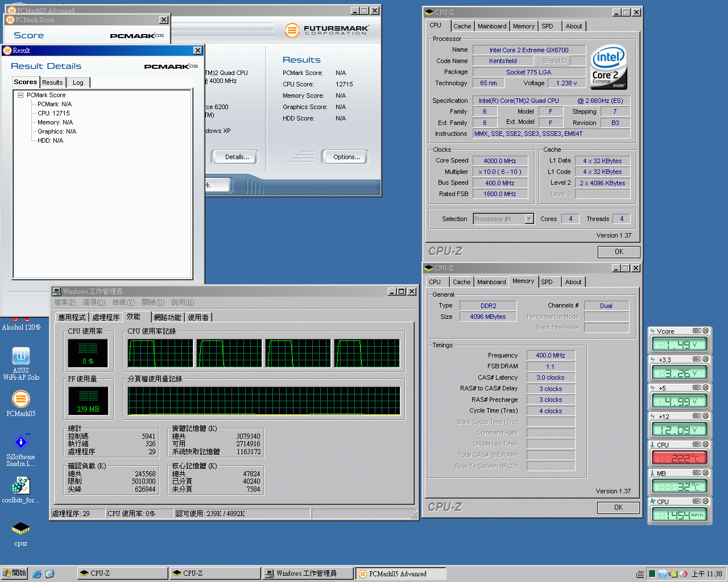728x582 pixels.
Task: Open the 選項(O) menu in Task Manager
Action: click(x=94, y=302)
